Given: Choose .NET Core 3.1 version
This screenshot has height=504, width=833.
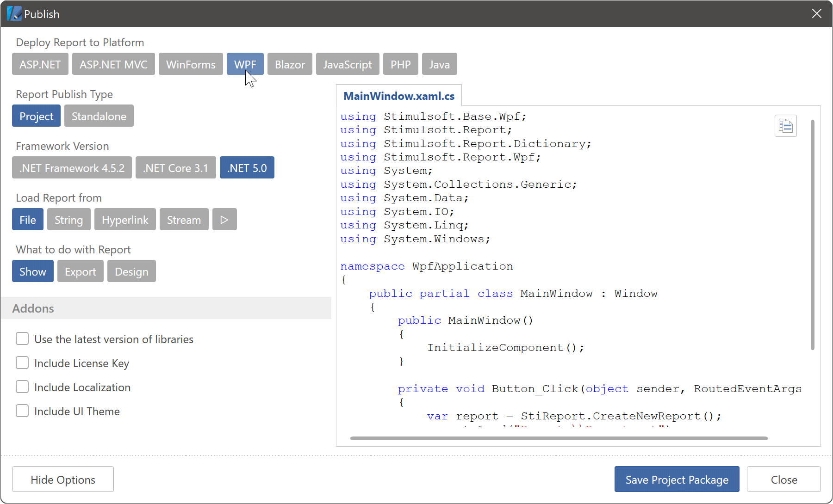Looking at the screenshot, I should (x=176, y=168).
